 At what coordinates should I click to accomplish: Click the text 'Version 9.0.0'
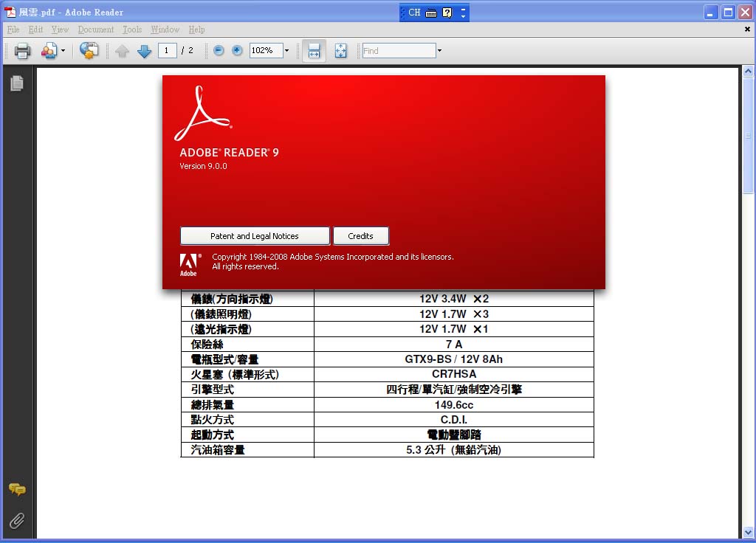tap(203, 166)
